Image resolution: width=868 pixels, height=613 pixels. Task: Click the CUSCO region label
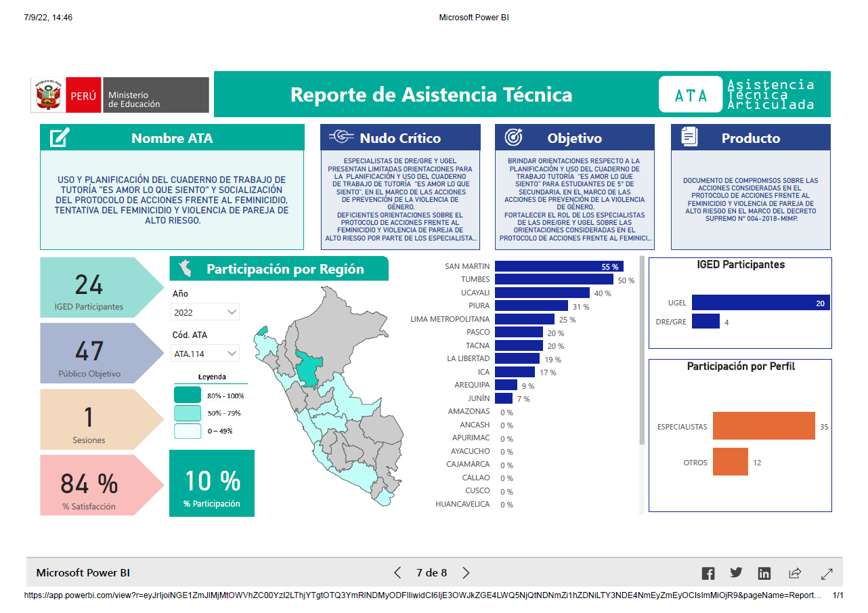[477, 491]
